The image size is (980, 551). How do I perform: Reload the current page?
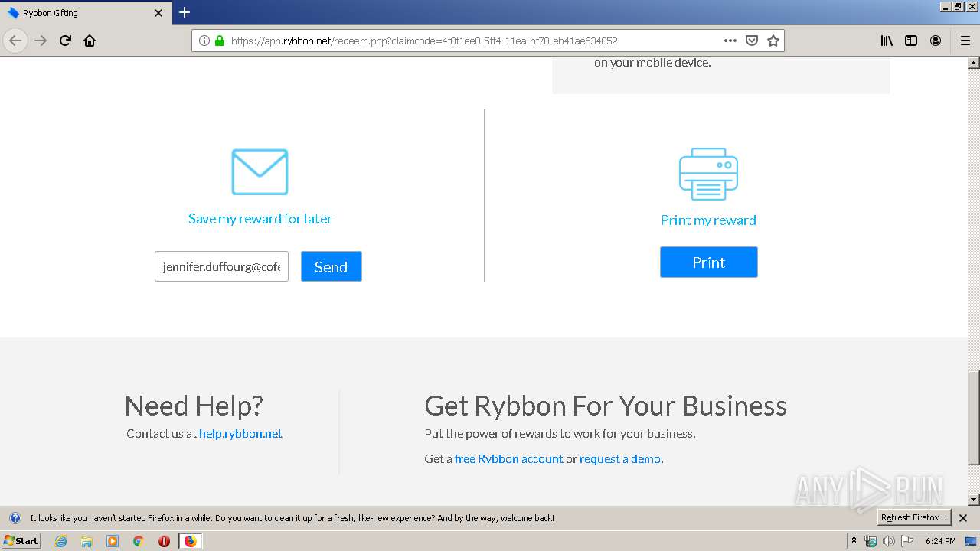pos(66,41)
